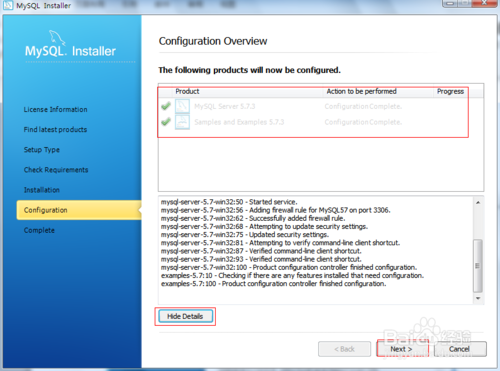Close the MySQL Installer window
500x371 pixels.
click(x=484, y=3)
